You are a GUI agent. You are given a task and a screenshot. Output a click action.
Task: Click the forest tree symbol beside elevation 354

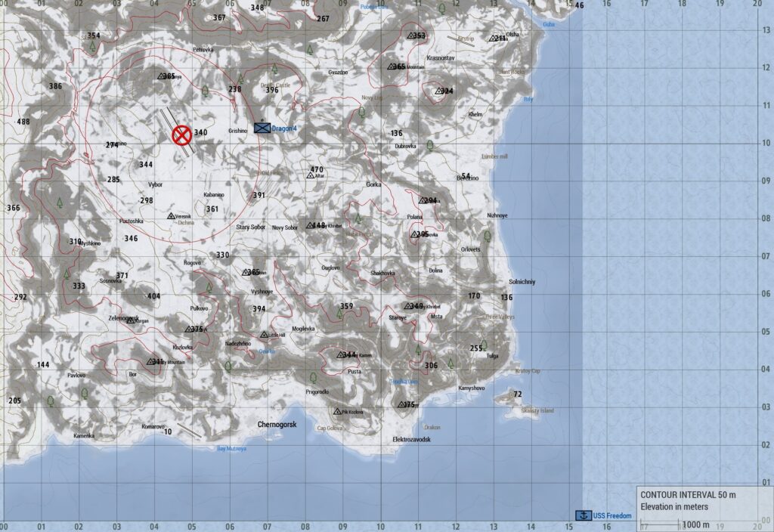pyautogui.click(x=92, y=46)
